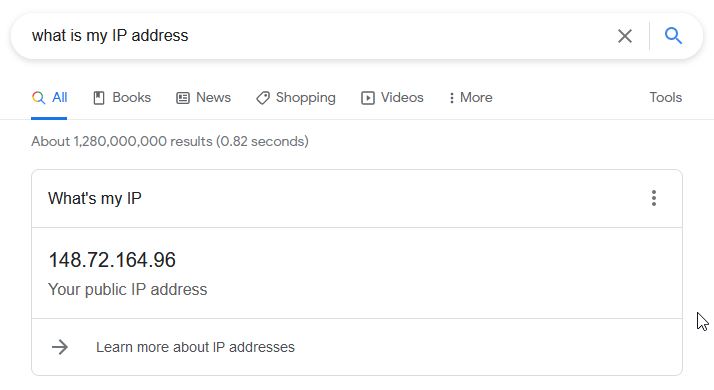Expand the More search categories menu
714x390 pixels.
tap(471, 98)
